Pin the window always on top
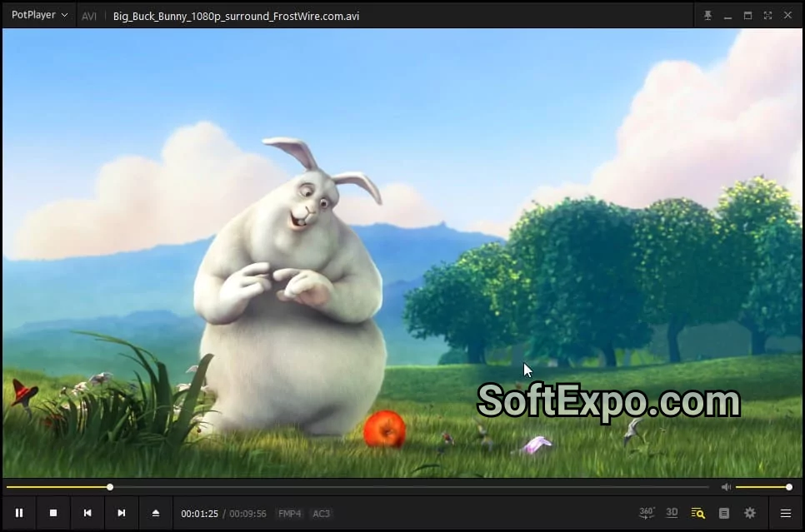The height and width of the screenshot is (532, 805). tap(707, 15)
